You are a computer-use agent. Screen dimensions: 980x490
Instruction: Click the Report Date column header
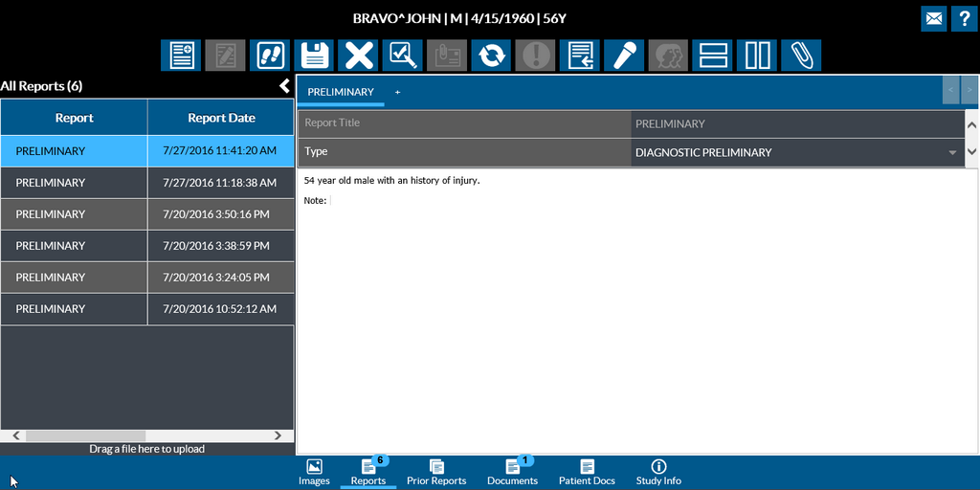tap(221, 118)
